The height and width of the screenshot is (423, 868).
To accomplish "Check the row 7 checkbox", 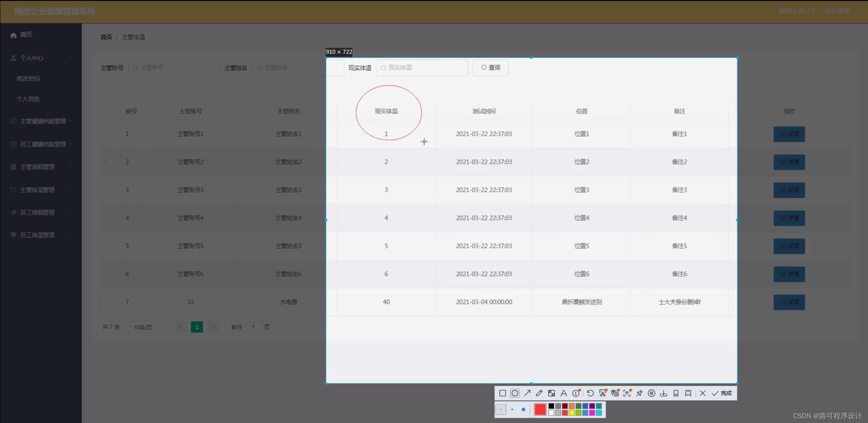I will (110, 302).
